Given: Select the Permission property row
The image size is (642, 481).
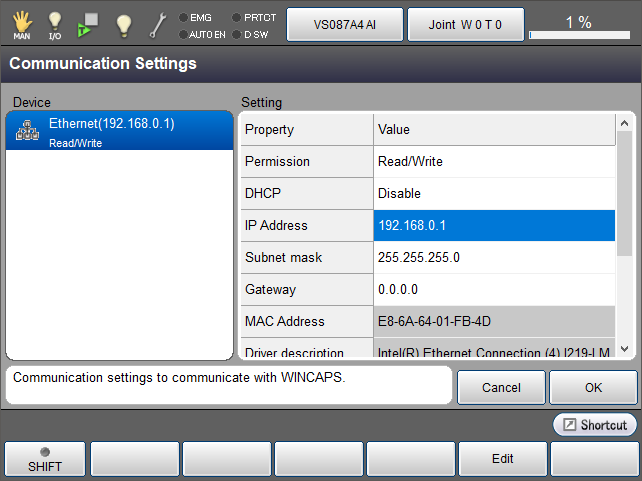Looking at the screenshot, I should [x=307, y=161].
